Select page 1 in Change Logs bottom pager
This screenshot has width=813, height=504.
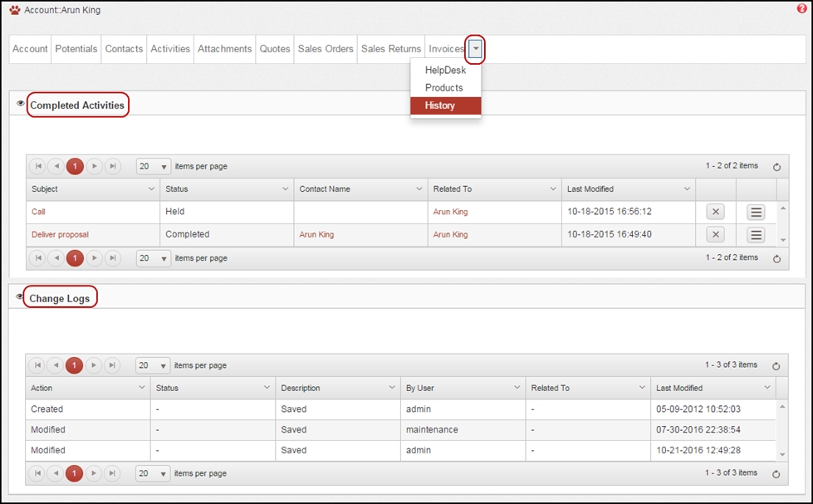tap(74, 473)
